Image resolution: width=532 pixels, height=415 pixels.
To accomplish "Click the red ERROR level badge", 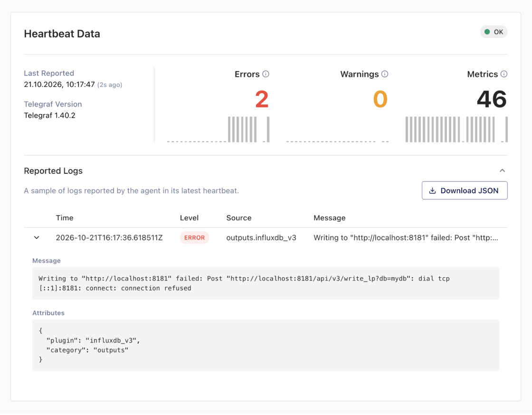I will (194, 238).
